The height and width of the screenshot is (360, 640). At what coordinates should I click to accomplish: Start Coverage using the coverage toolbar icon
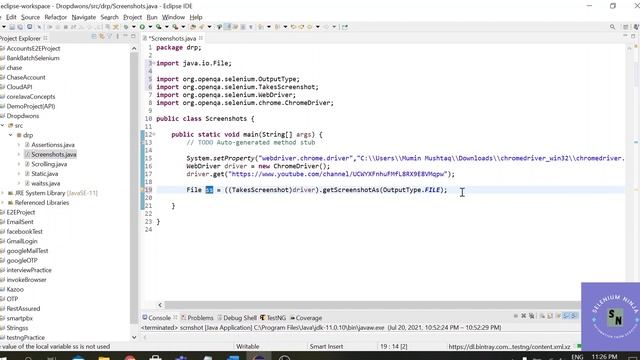point(158,27)
